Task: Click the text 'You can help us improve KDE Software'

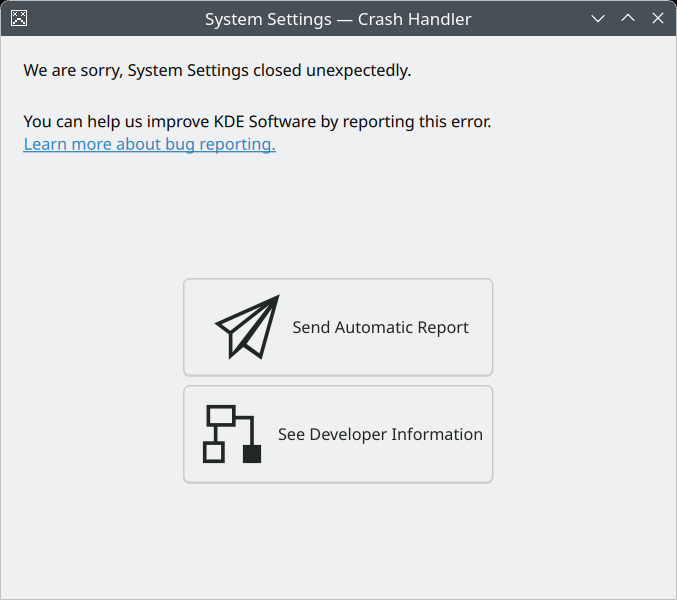Action: pos(170,122)
